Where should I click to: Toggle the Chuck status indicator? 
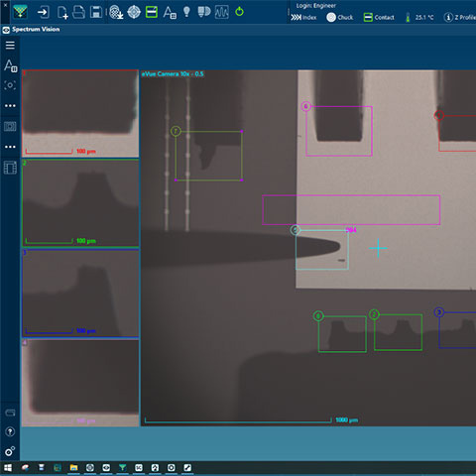(340, 17)
